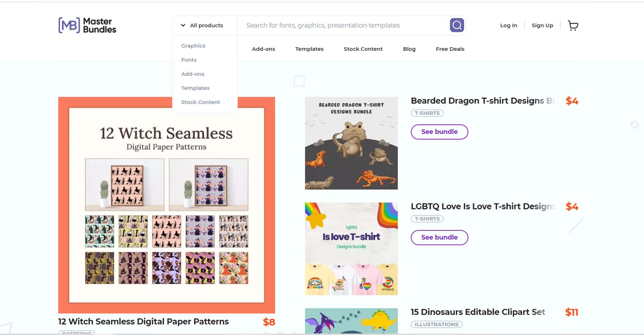Click the ILLUSTRATIONS tag under Dinosaurs clipart
This screenshot has height=335, width=644.
pos(436,324)
